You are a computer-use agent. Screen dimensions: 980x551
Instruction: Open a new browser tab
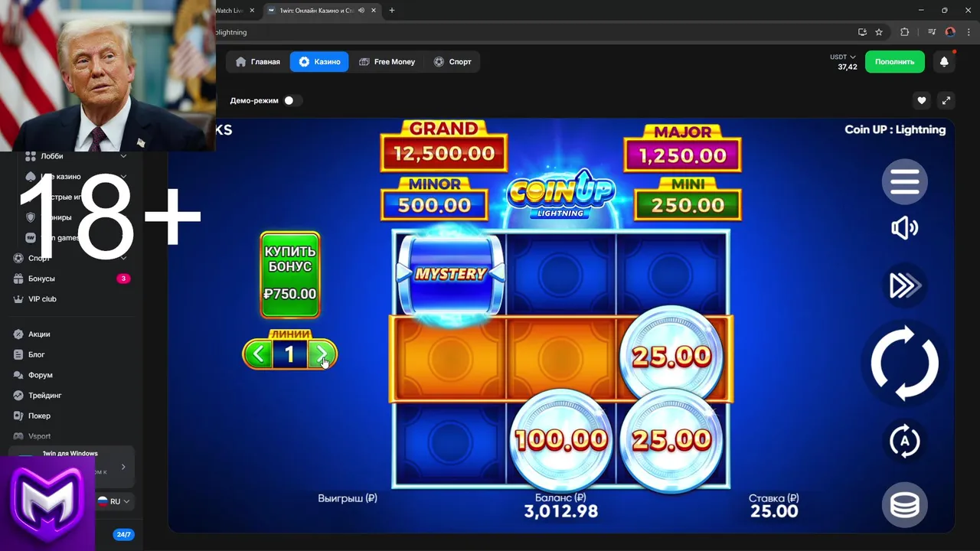coord(392,10)
